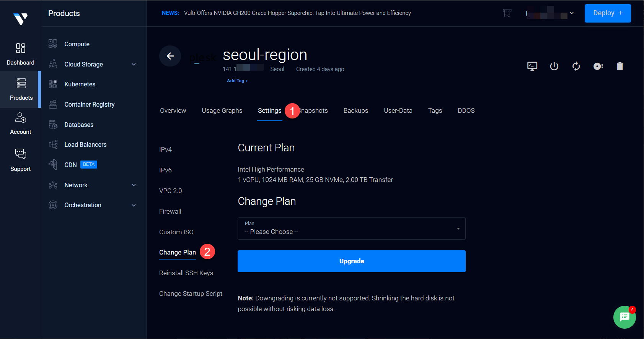This screenshot has width=644, height=339.
Task: Open the IPv6 settings section
Action: tap(165, 170)
